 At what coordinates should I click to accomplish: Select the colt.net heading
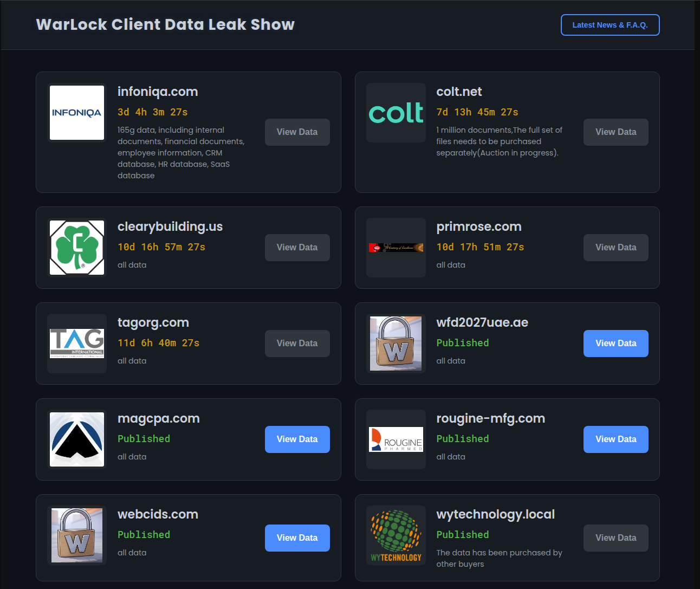click(459, 92)
